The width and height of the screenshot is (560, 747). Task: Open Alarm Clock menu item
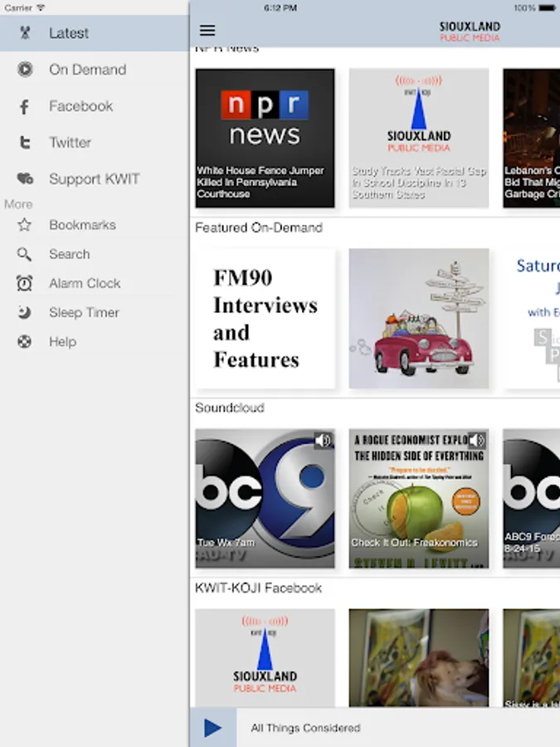95,284
